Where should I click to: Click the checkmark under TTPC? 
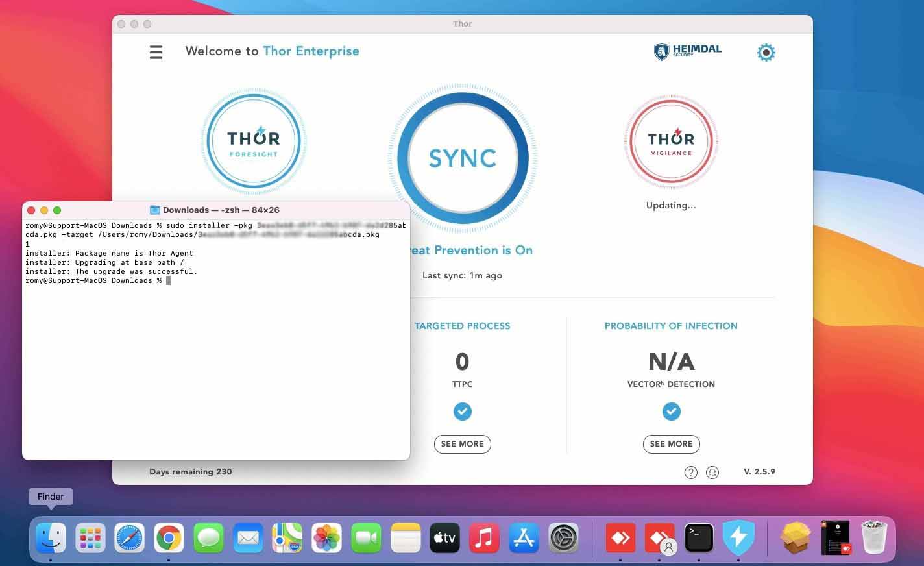tap(463, 412)
